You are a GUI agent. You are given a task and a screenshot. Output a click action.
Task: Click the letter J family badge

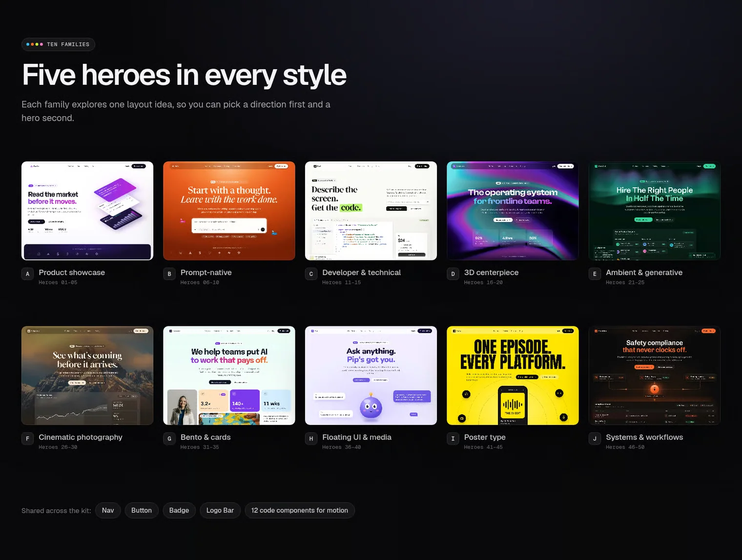[x=595, y=439]
